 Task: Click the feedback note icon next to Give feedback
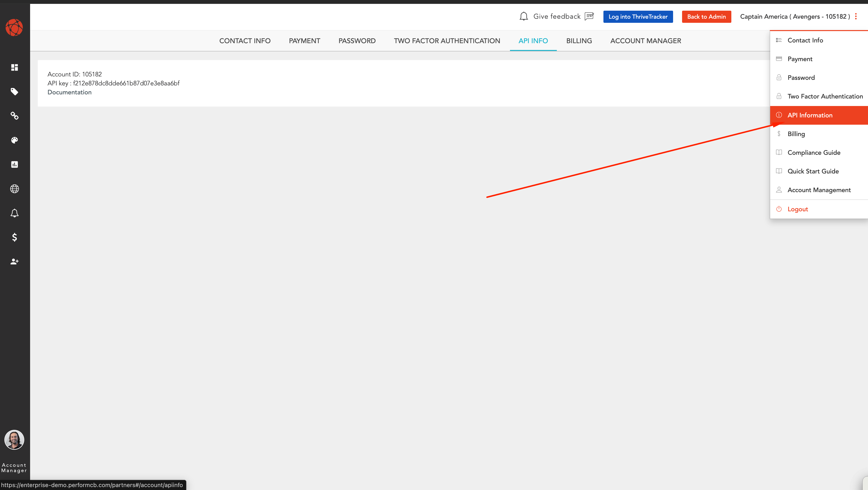click(x=589, y=16)
